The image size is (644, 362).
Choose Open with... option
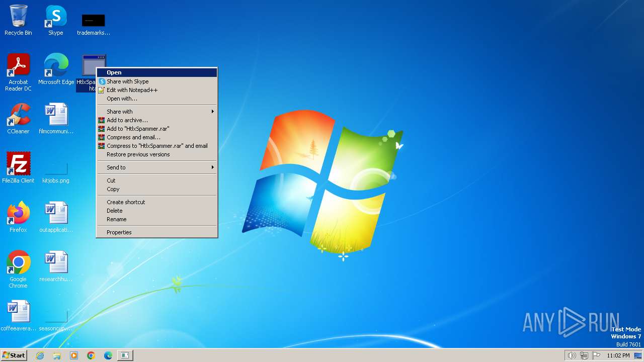coord(157,99)
